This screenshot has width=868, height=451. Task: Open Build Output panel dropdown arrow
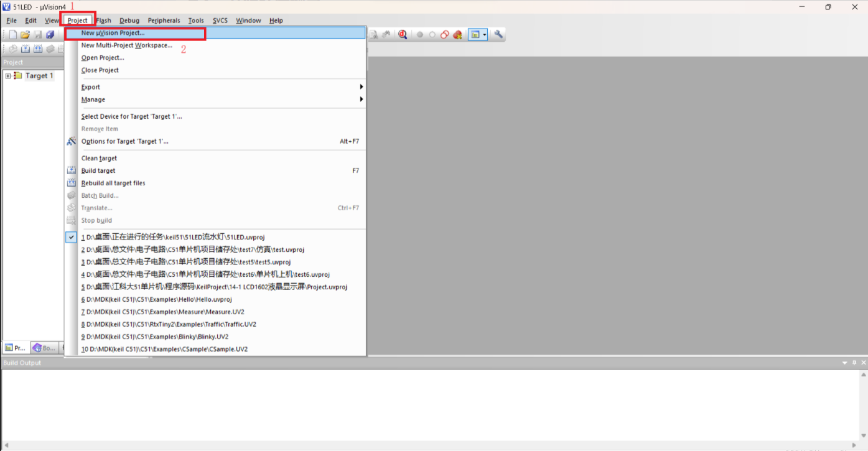pyautogui.click(x=845, y=363)
